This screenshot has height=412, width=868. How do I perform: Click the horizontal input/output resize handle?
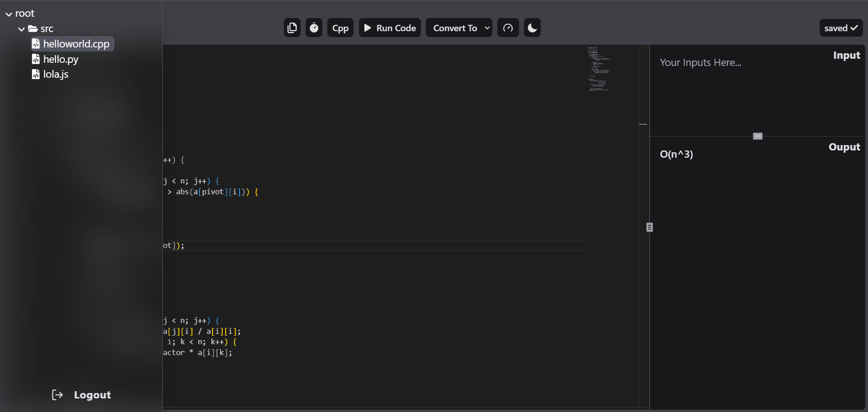tap(758, 136)
